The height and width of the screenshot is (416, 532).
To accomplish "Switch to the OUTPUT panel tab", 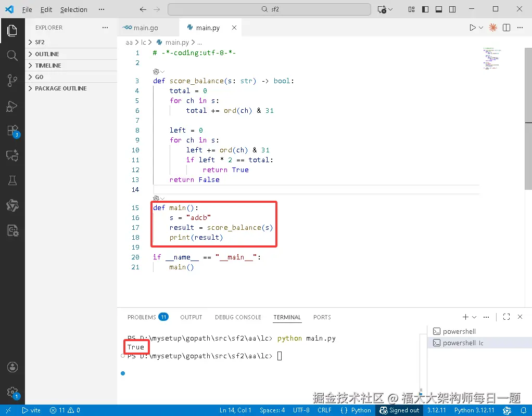I will [x=191, y=317].
